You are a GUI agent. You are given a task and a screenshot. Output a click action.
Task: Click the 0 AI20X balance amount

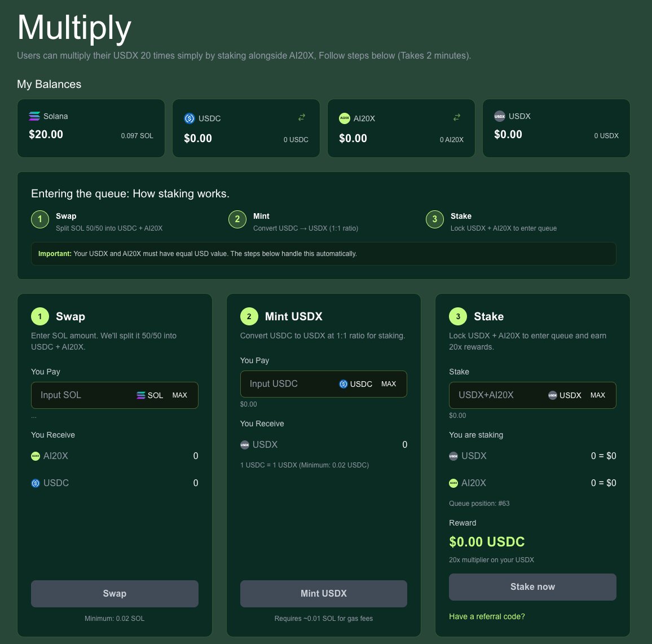(x=452, y=140)
